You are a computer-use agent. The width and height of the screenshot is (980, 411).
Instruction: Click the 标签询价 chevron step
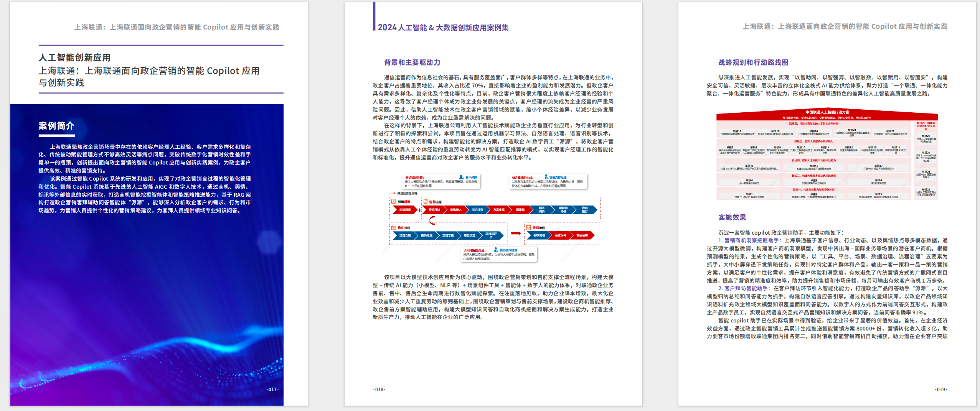[542, 210]
